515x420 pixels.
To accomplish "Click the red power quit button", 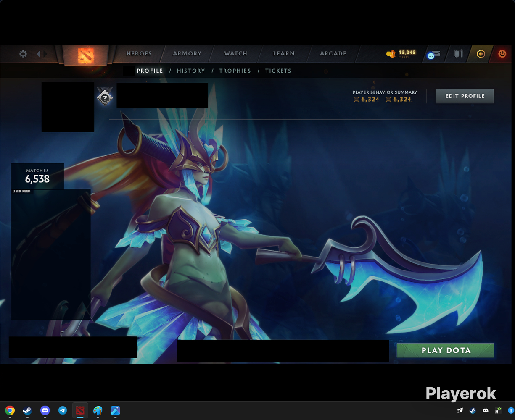I will pyautogui.click(x=502, y=54).
